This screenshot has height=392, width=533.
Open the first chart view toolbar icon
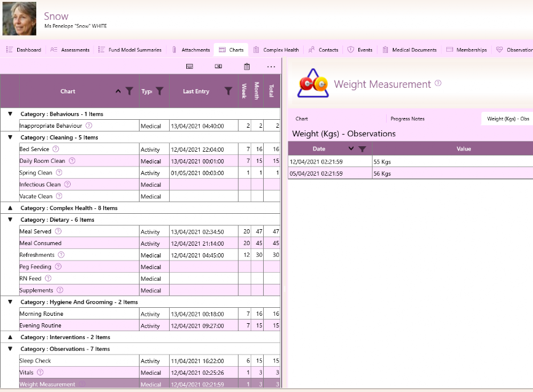[190, 66]
